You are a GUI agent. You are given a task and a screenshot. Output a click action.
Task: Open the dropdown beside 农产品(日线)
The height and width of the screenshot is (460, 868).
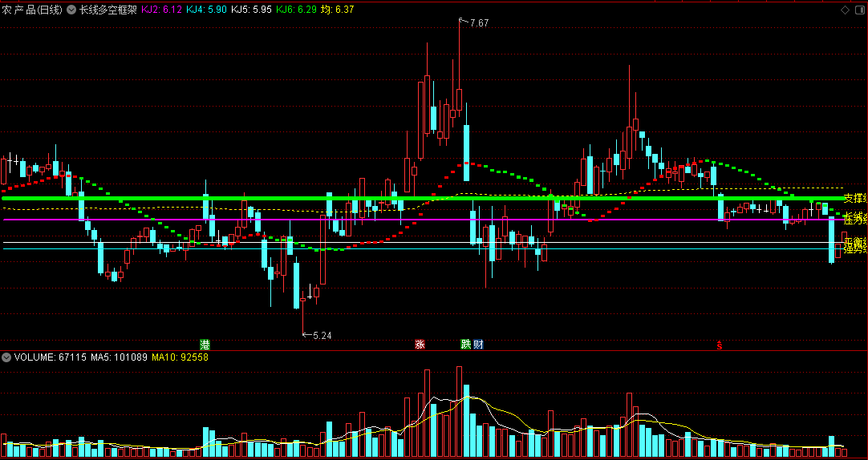click(72, 10)
